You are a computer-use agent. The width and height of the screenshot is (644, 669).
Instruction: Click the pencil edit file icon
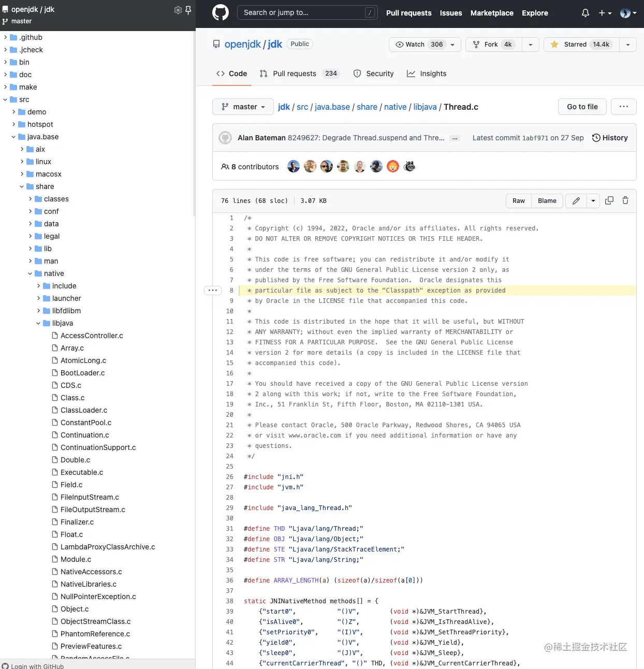(576, 201)
